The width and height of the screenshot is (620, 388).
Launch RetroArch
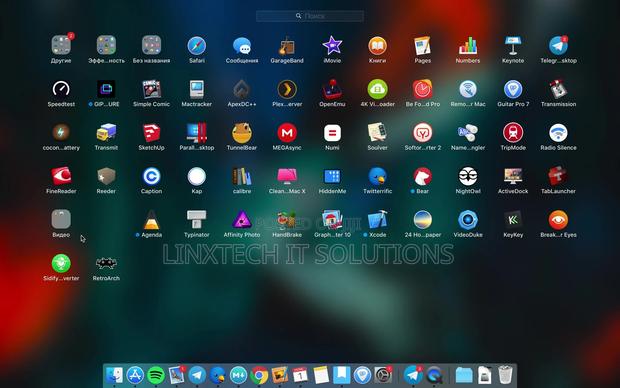pyautogui.click(x=106, y=263)
